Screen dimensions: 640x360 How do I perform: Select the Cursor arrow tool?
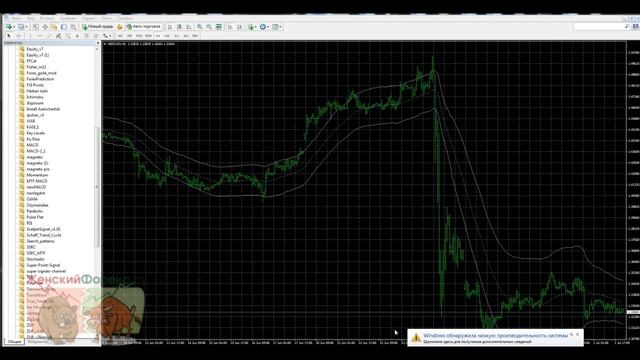coord(9,36)
